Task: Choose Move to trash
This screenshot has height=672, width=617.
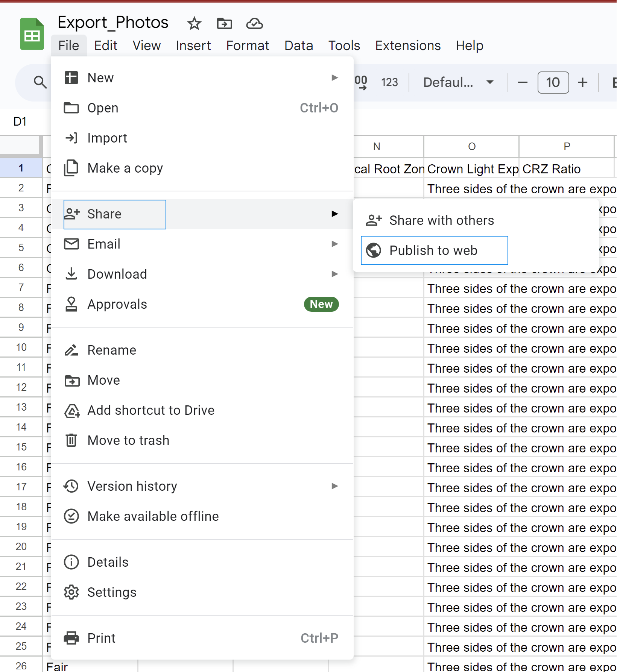Action: 202,440
